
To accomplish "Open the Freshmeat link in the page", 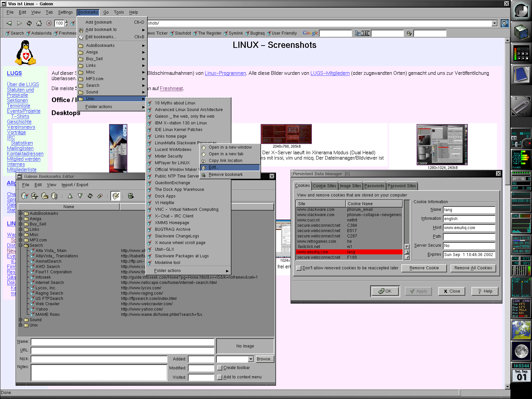I will (x=171, y=88).
